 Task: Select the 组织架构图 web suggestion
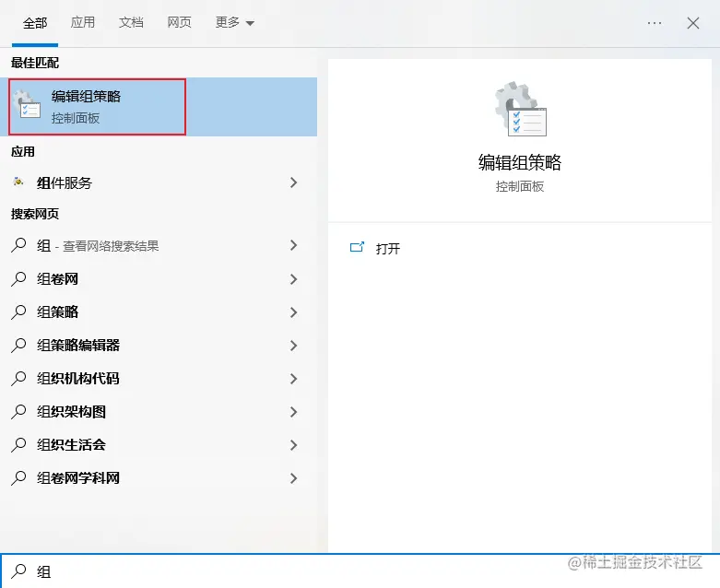tap(72, 412)
